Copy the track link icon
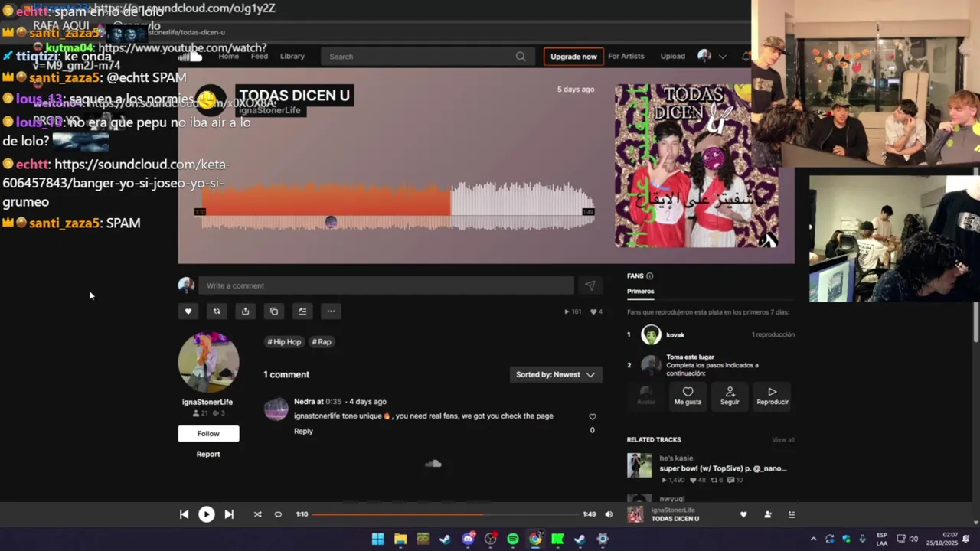980x551 pixels. (274, 311)
